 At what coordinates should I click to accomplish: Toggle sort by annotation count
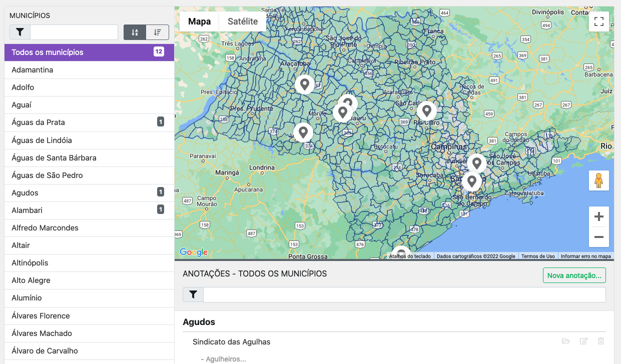[x=158, y=32]
